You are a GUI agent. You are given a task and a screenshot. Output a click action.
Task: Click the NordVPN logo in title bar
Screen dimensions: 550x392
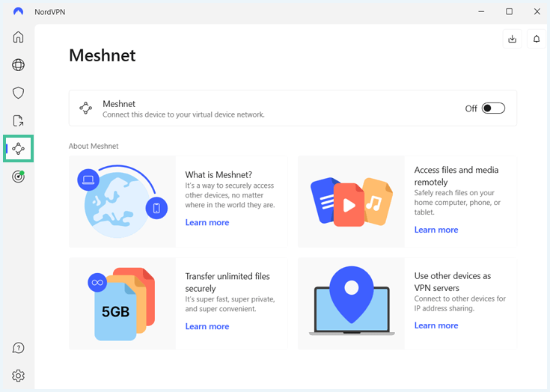tap(18, 11)
